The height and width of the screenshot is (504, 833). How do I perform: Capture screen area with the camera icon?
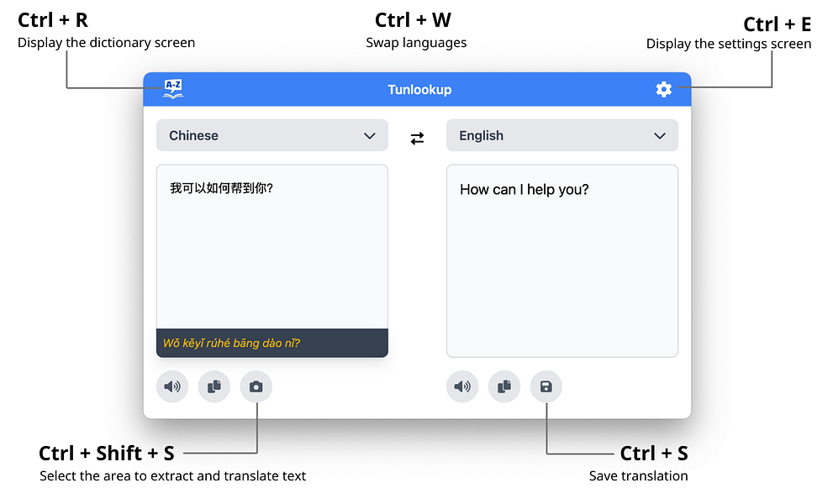256,386
